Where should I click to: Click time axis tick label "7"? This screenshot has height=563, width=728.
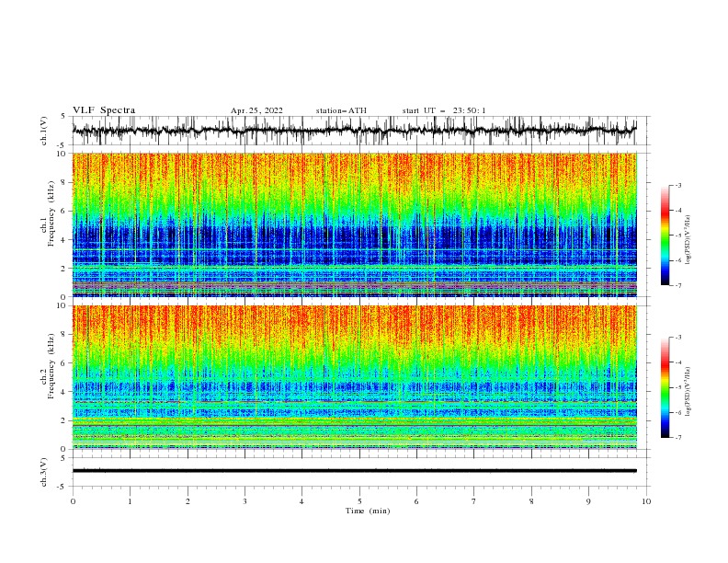tap(474, 501)
